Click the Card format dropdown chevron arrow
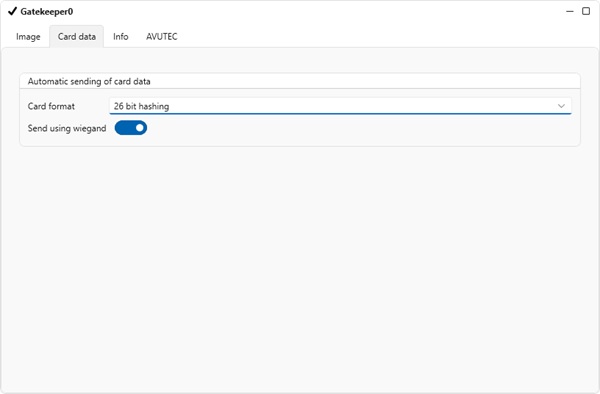600x394 pixels. (x=561, y=106)
